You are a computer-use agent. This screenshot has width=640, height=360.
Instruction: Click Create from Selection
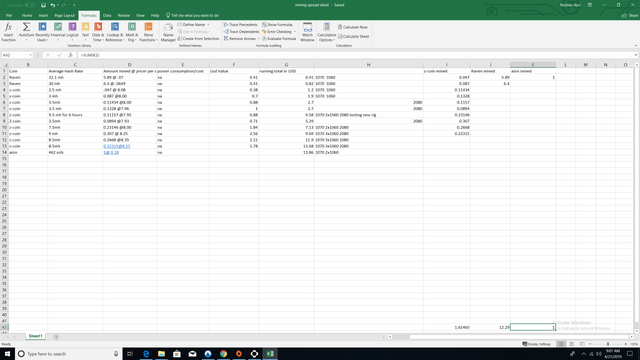coord(198,38)
